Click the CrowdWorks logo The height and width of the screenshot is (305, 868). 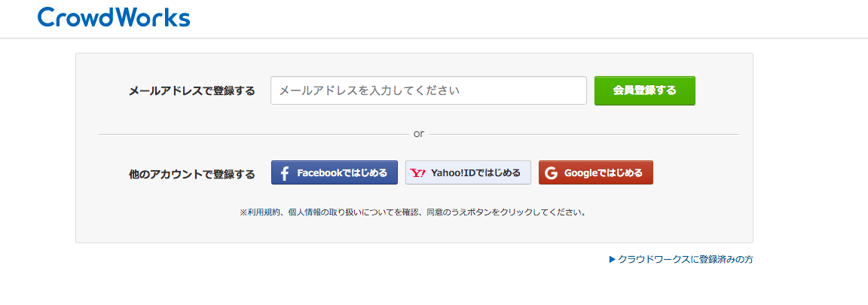pos(114,17)
